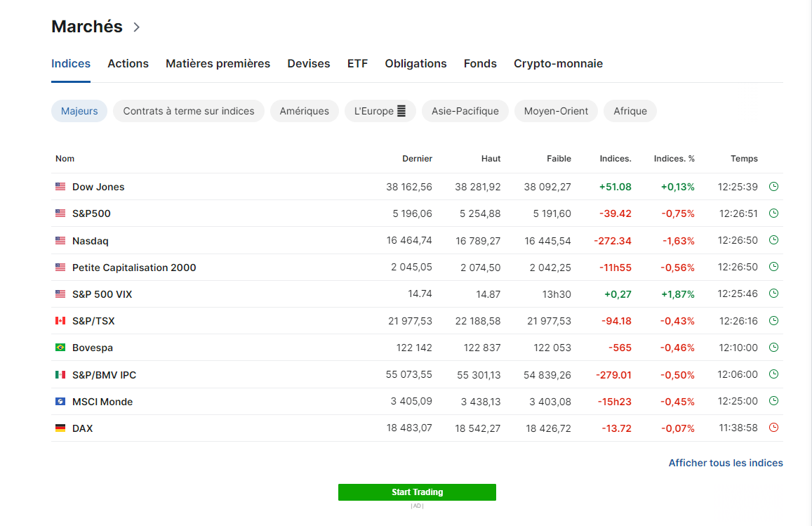Click the clock icon in S&P 500 VIX row

pos(773,294)
